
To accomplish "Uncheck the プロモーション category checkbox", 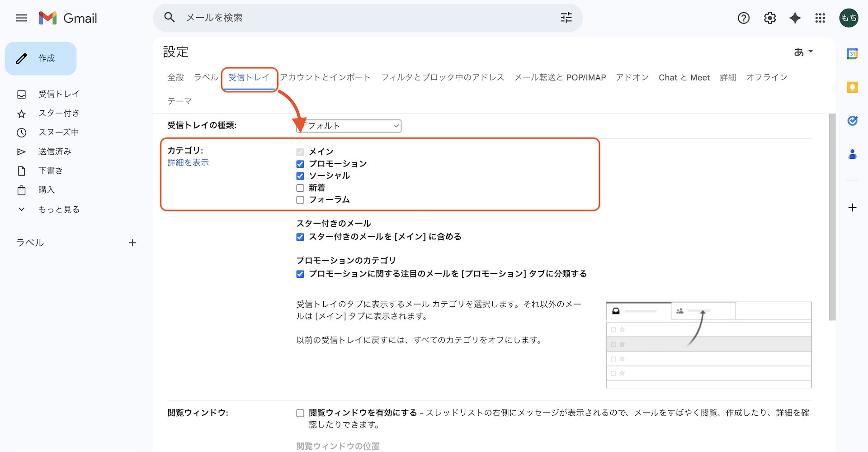I will click(x=300, y=164).
